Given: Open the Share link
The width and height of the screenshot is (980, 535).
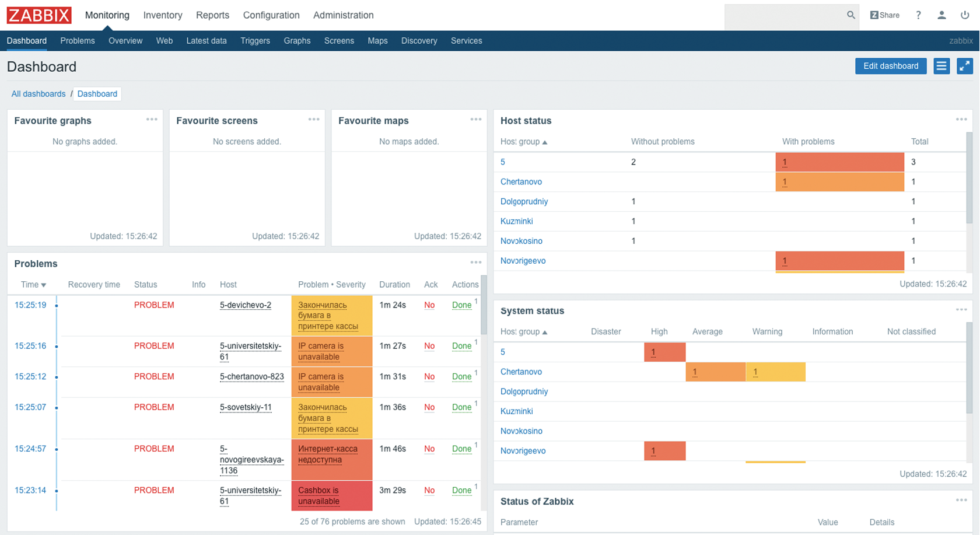Looking at the screenshot, I should [x=885, y=15].
